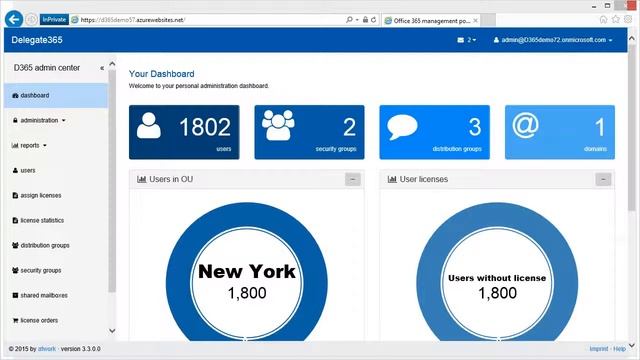
Task: Click the users person icon in sidebar
Action: 15,170
